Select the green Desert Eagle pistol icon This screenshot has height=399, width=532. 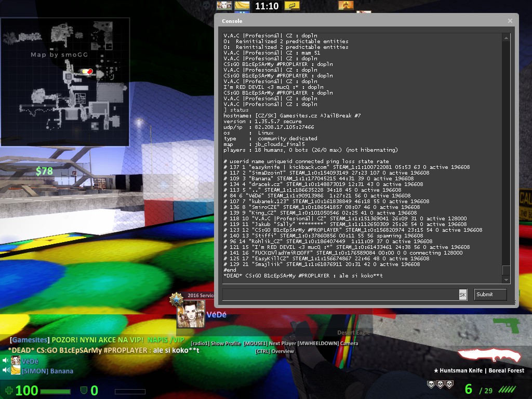point(506,325)
